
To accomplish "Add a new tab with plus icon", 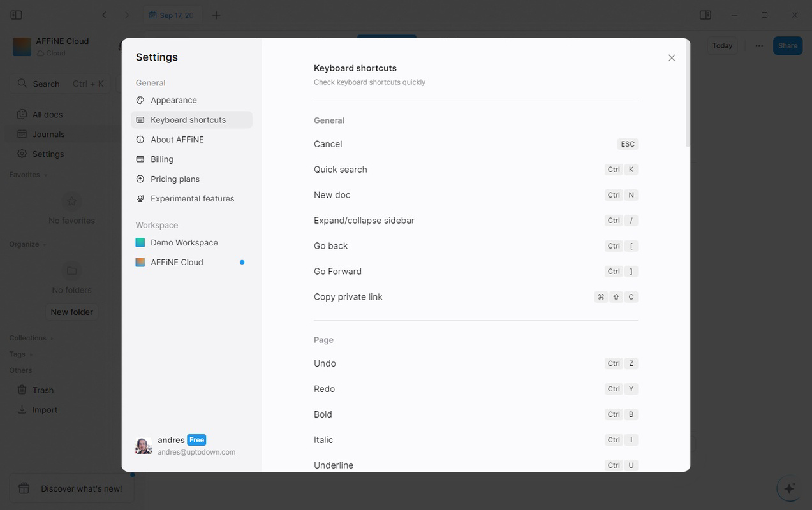I will point(216,15).
